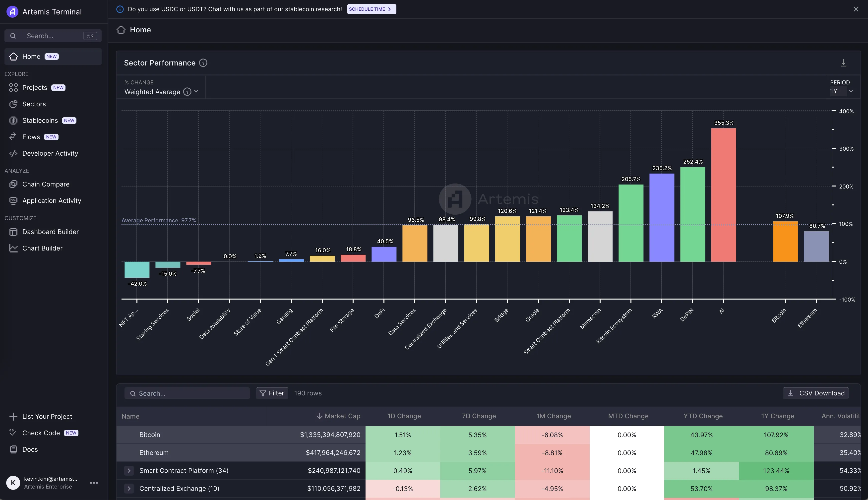Click the Developer Activity code icon
The width and height of the screenshot is (868, 500).
click(13, 153)
